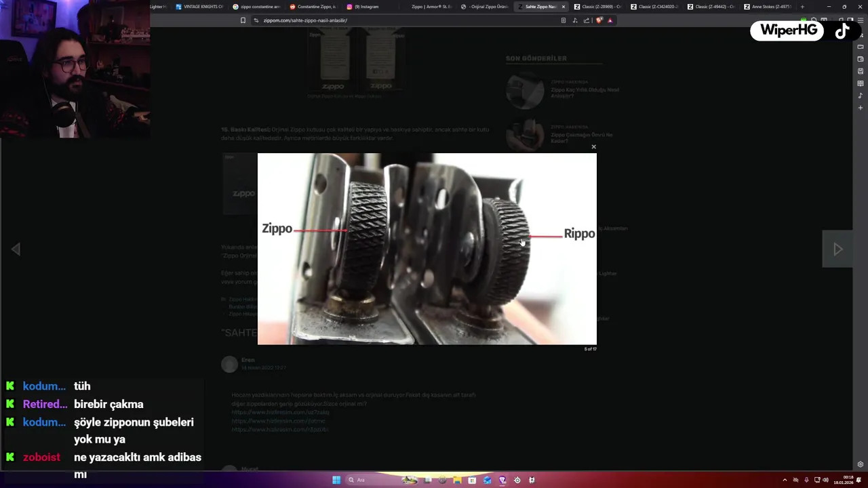Close the Sahte Zippo Nasıl tab
Viewport: 868px width, 488px height.
tap(563, 7)
